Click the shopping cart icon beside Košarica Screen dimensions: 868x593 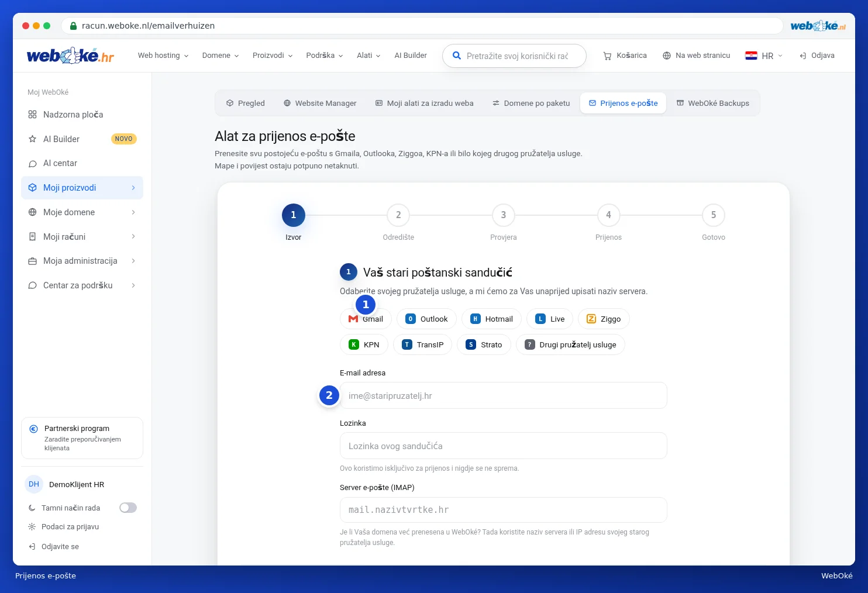[607, 56]
